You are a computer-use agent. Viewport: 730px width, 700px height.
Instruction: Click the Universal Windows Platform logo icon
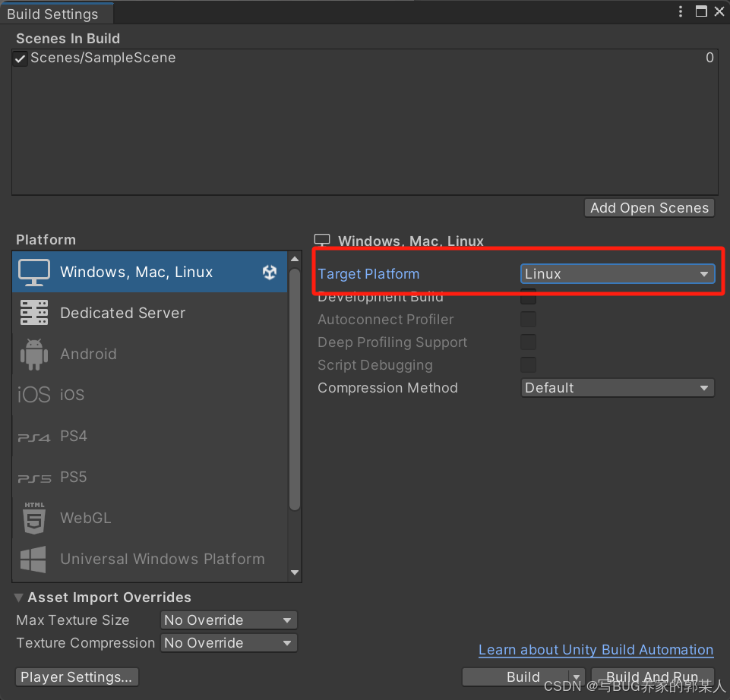pos(33,559)
